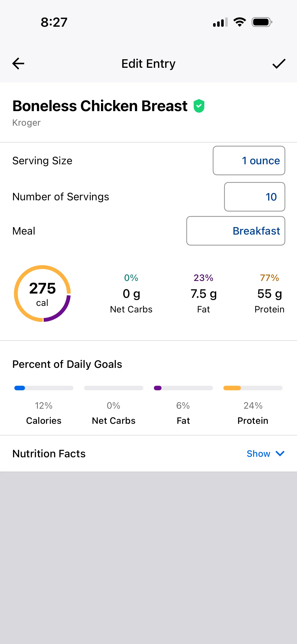Image resolution: width=297 pixels, height=644 pixels.
Task: Tap the battery status icon
Action: 262,22
